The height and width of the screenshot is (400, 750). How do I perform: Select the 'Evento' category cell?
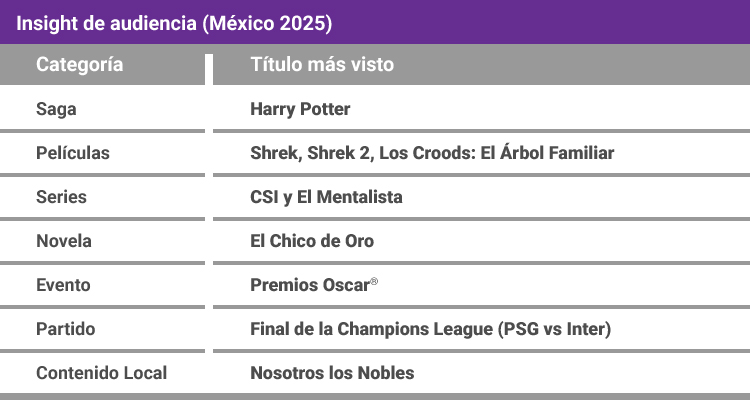tap(63, 285)
